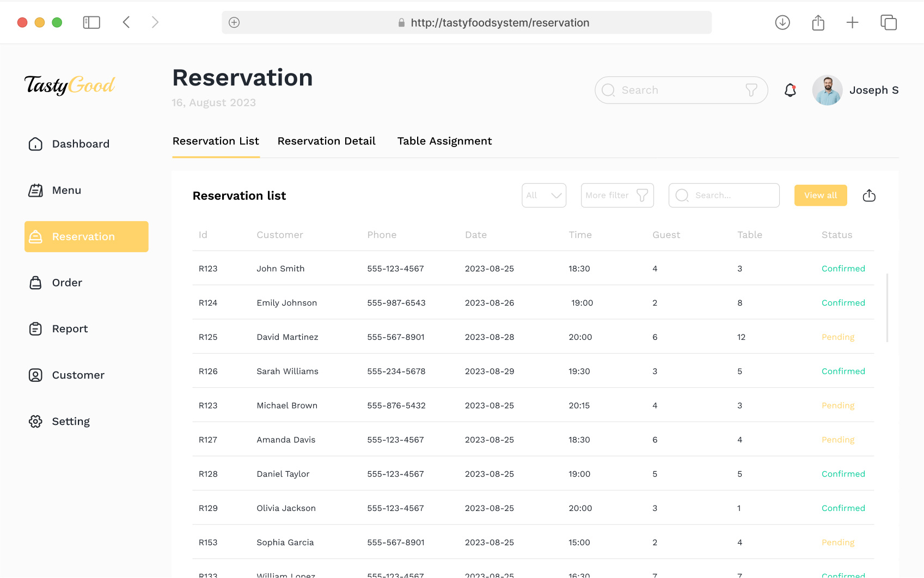Open the All status filter dropdown
Screen dimensions: 924x578
[543, 195]
